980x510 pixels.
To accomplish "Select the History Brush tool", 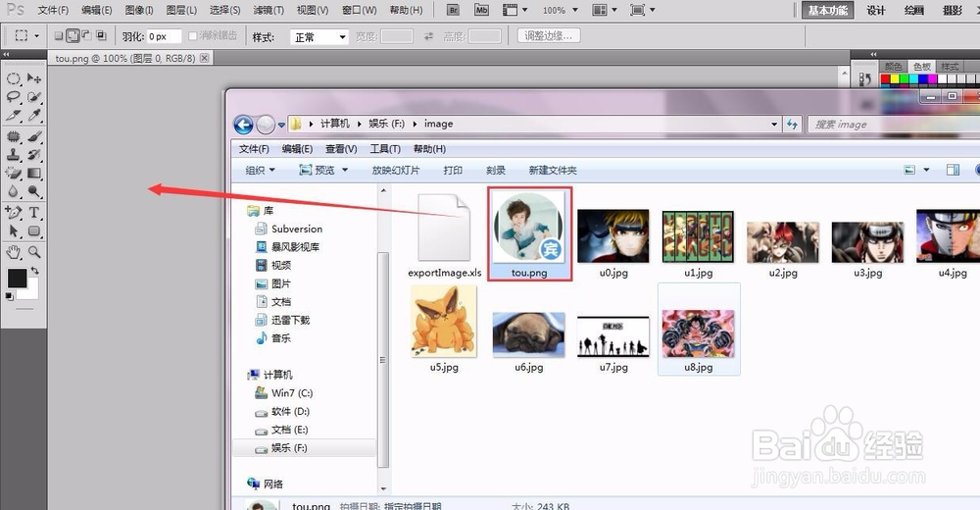I will [34, 155].
